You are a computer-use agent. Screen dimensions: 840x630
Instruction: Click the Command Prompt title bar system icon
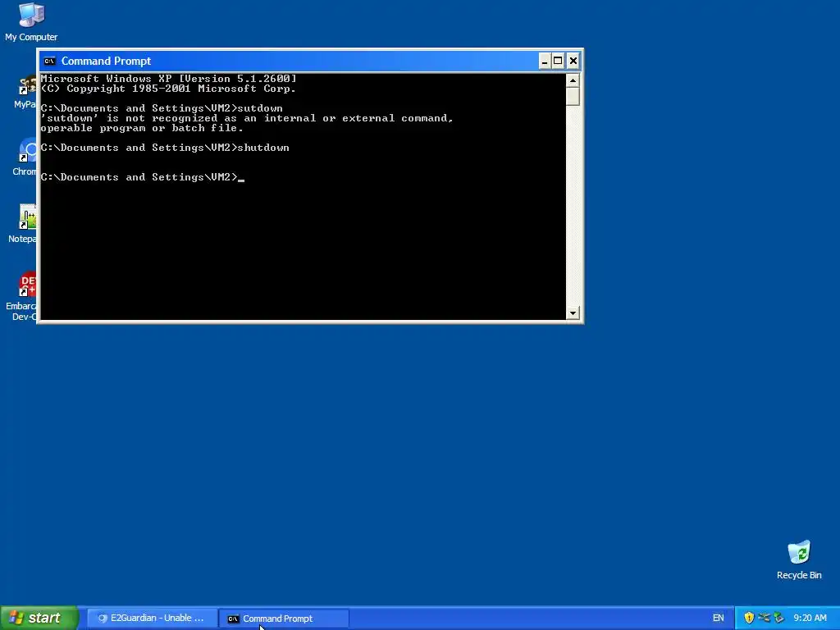pyautogui.click(x=50, y=61)
